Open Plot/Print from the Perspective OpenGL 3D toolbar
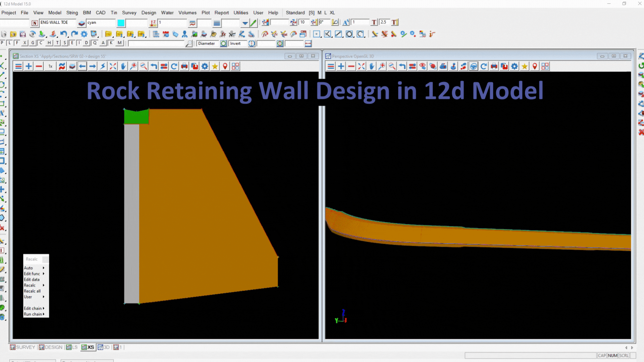644x362 pixels. tap(494, 66)
